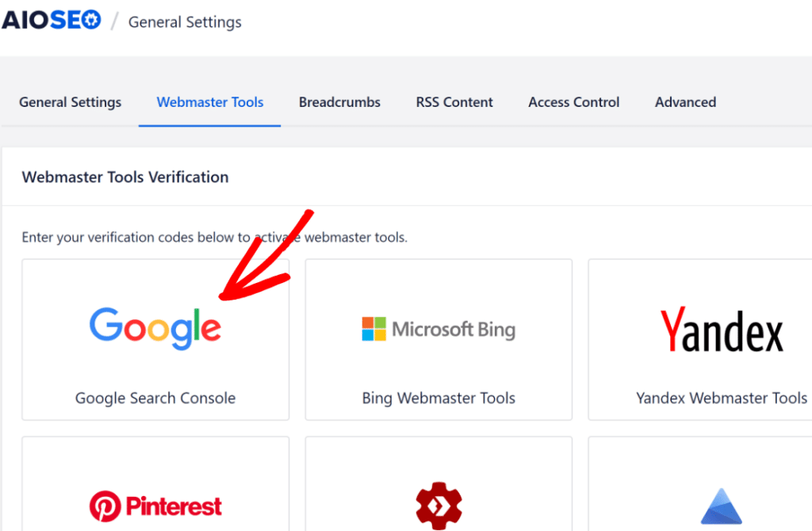
Task: Switch to the Breadcrumbs tab
Action: pos(339,102)
